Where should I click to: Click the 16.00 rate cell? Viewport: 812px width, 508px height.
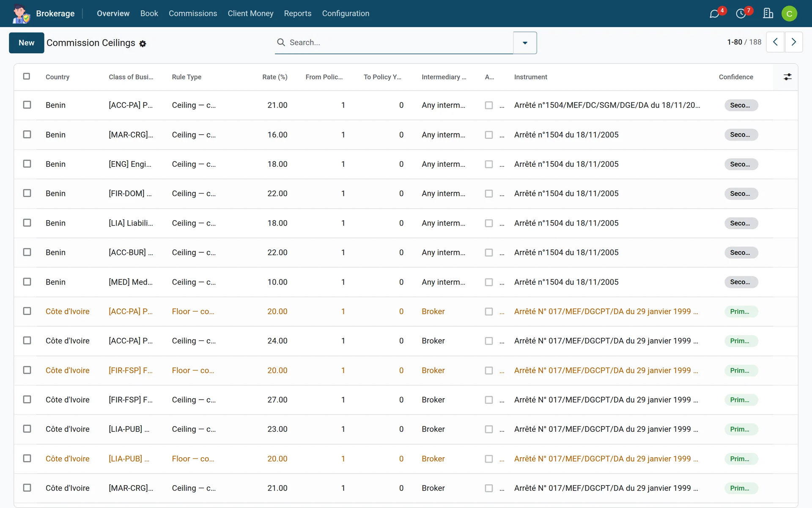pos(277,135)
